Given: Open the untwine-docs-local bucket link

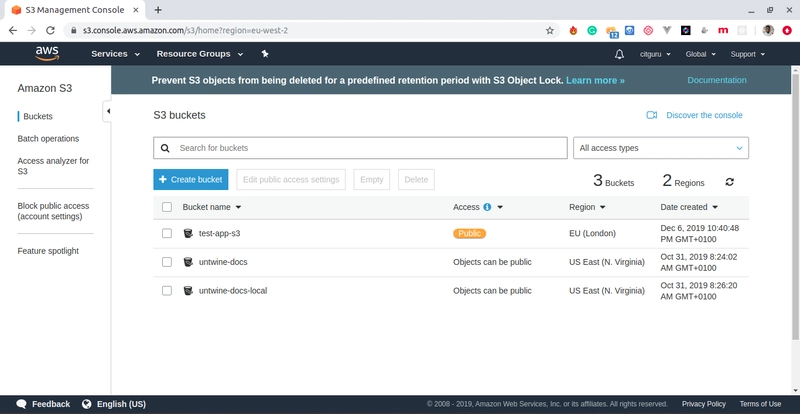Looking at the screenshot, I should 233,290.
